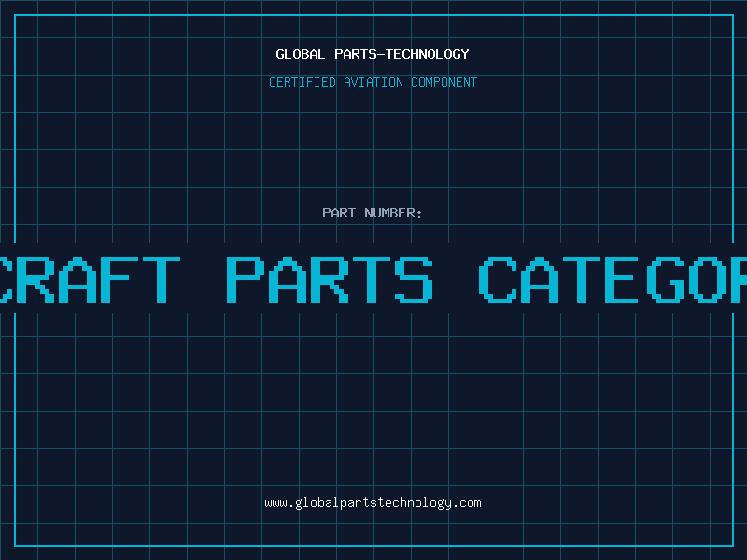Image resolution: width=747 pixels, height=560 pixels.
Task: Select the word COMPONENT in the subtitle
Action: point(444,82)
